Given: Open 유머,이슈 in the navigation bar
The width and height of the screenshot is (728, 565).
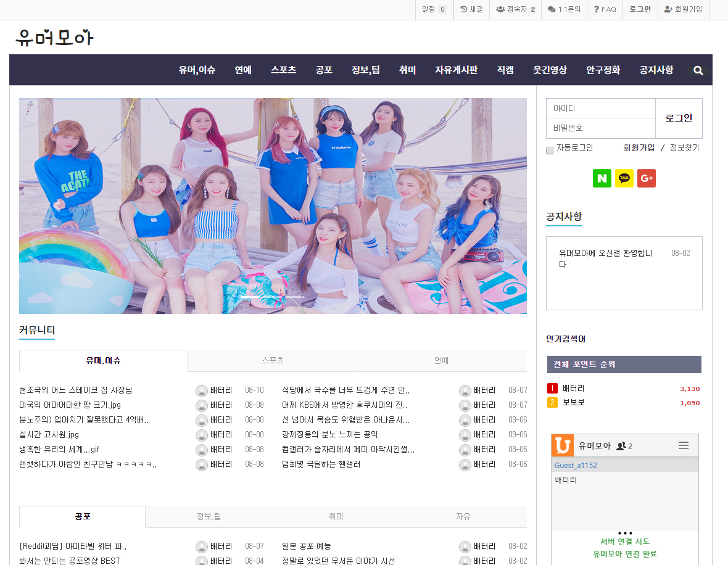Looking at the screenshot, I should 197,70.
